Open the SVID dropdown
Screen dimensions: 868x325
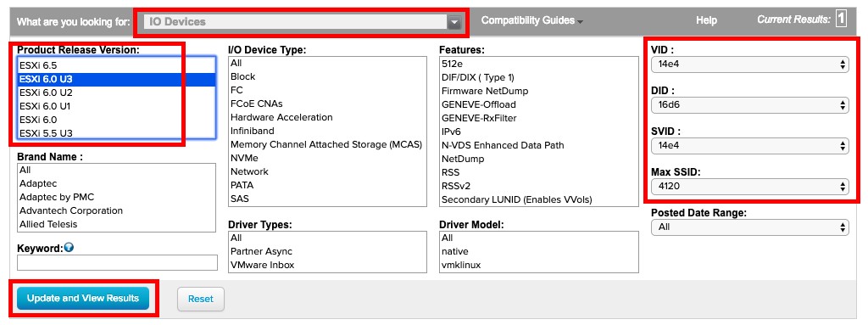pos(750,146)
